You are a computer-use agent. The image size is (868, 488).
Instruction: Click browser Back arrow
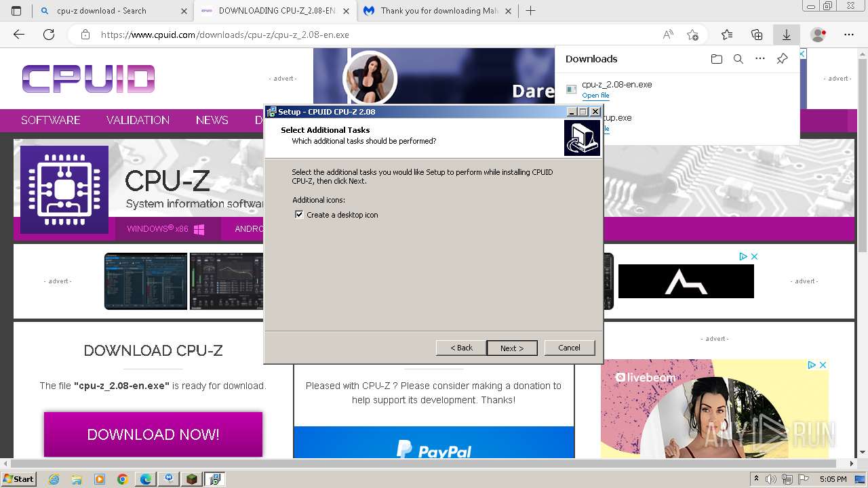pyautogui.click(x=19, y=35)
